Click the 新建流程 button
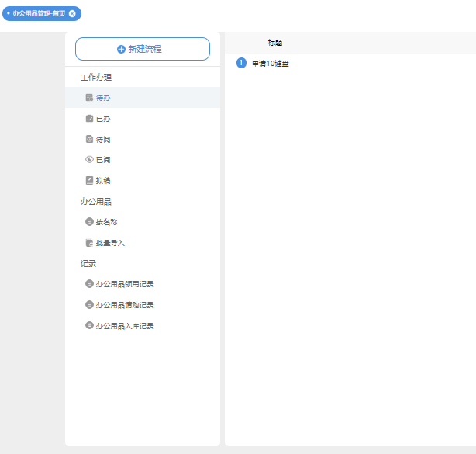This screenshot has width=476, height=454. coord(143,49)
